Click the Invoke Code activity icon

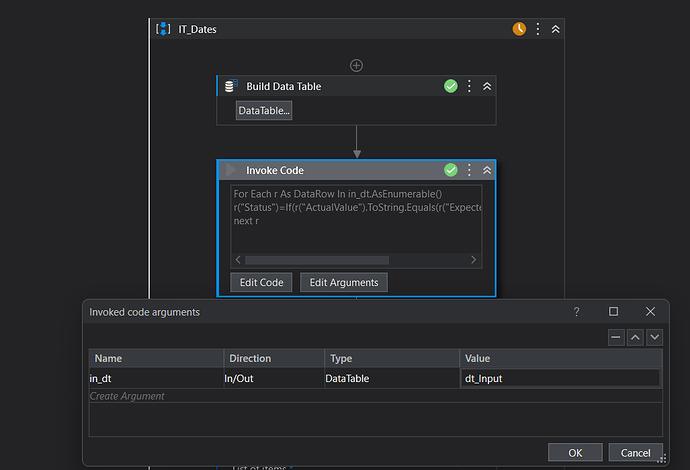pyautogui.click(x=231, y=170)
